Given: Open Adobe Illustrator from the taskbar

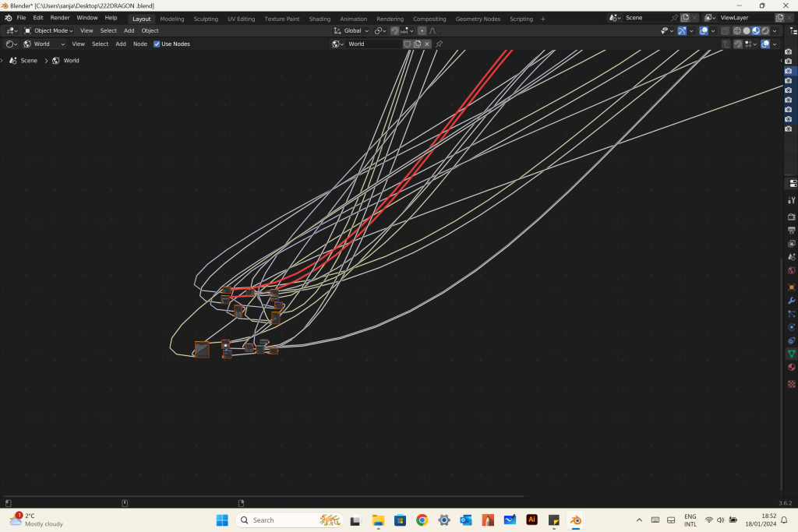Looking at the screenshot, I should pyautogui.click(x=531, y=520).
